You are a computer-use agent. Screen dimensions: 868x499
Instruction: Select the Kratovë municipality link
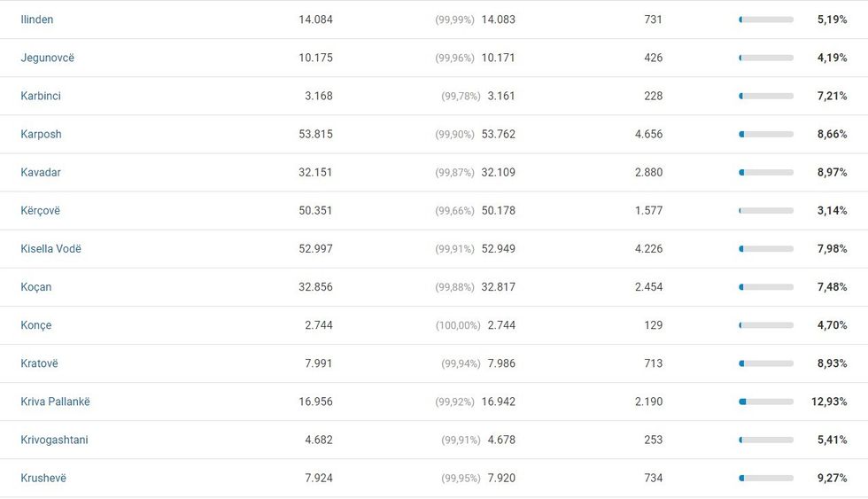[x=40, y=363]
